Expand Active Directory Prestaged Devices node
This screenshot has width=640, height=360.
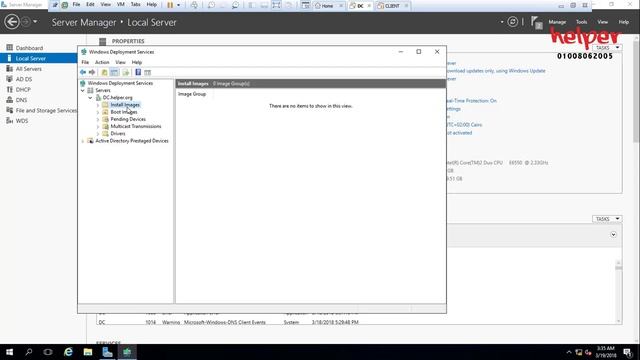tap(83, 141)
